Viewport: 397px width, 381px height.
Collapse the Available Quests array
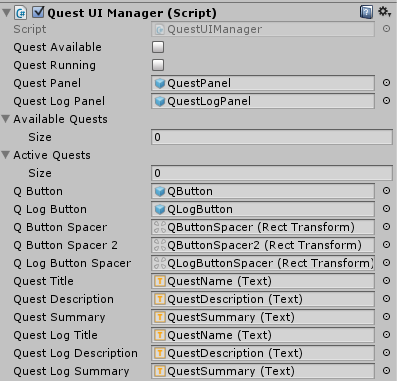pos(6,119)
